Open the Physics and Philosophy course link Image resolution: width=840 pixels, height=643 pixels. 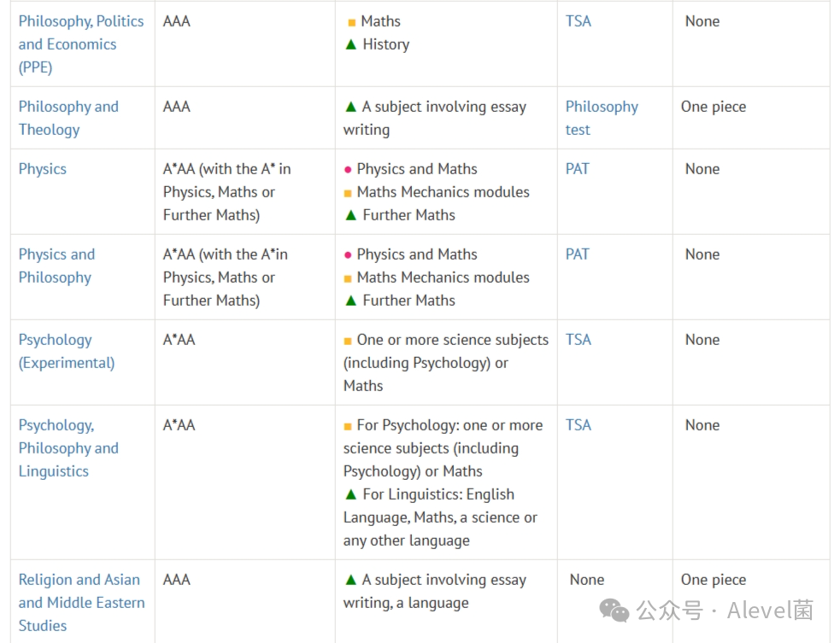coord(56,266)
